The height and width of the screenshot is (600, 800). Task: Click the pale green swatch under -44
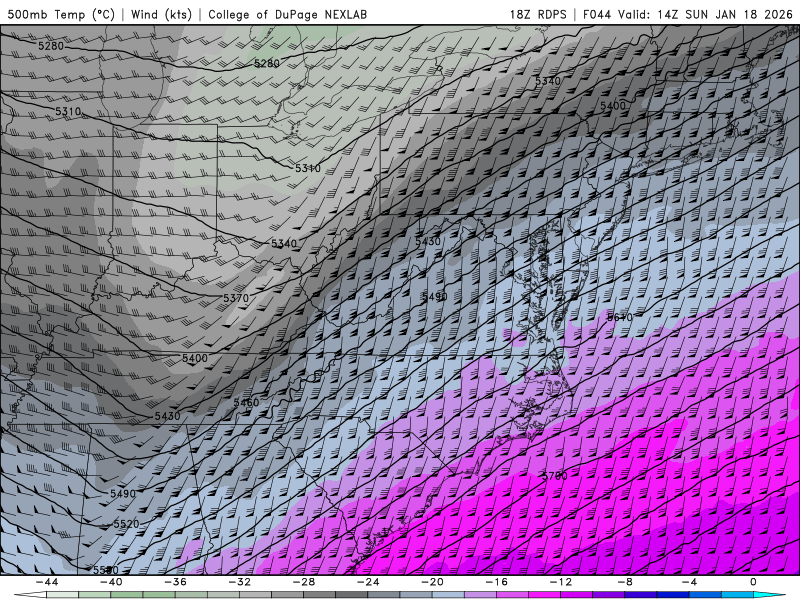tap(62, 595)
